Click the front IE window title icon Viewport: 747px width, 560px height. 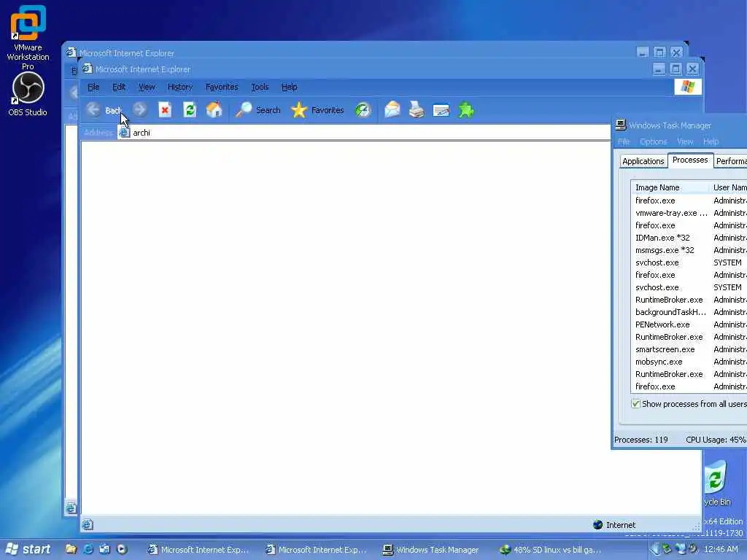point(88,69)
